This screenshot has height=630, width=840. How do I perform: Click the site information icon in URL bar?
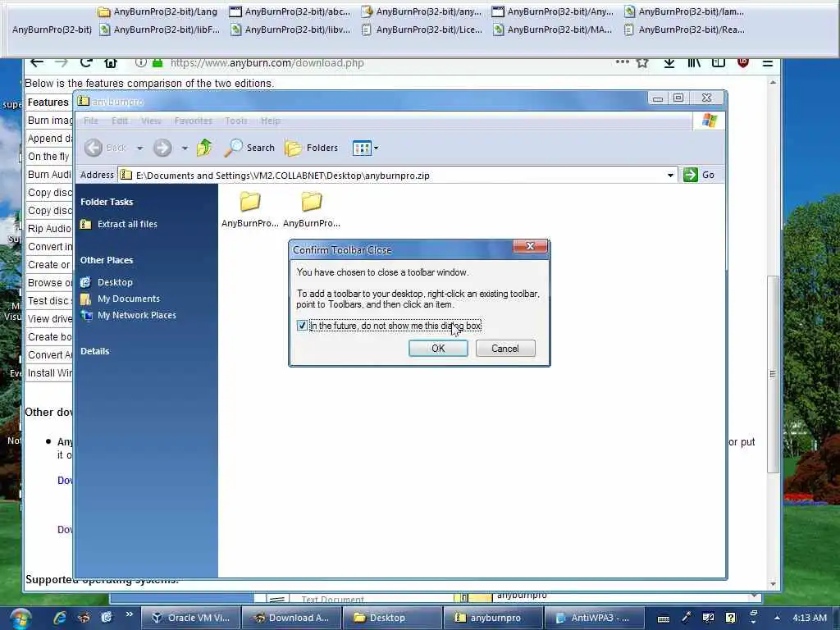[x=140, y=62]
